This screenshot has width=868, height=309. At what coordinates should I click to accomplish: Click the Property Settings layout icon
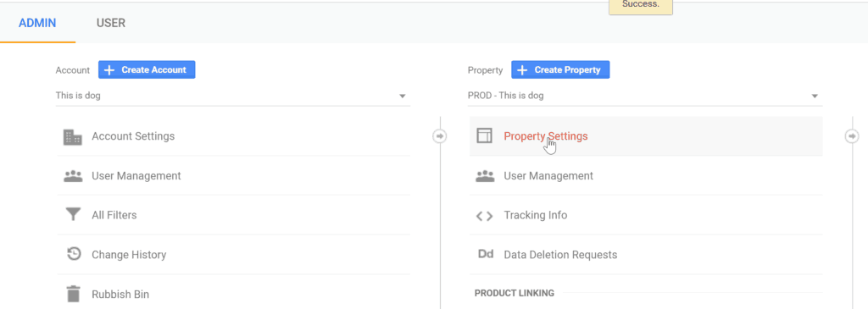pos(484,136)
